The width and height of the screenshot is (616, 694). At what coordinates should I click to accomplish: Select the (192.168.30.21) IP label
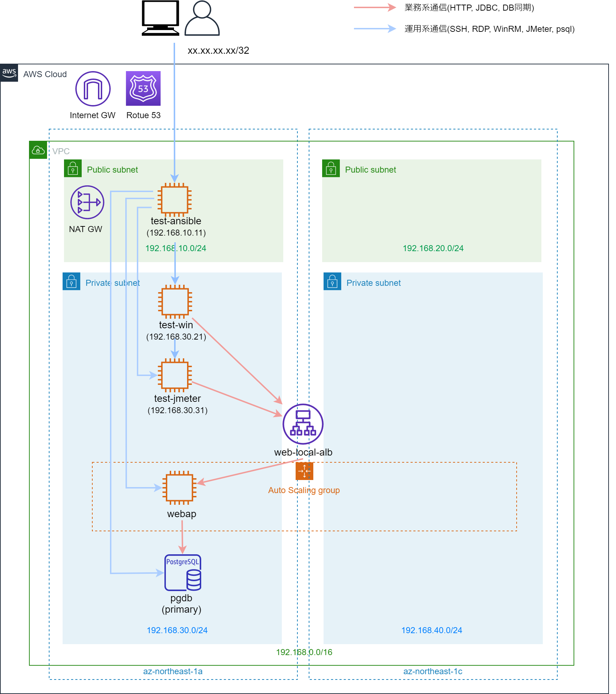tap(176, 337)
